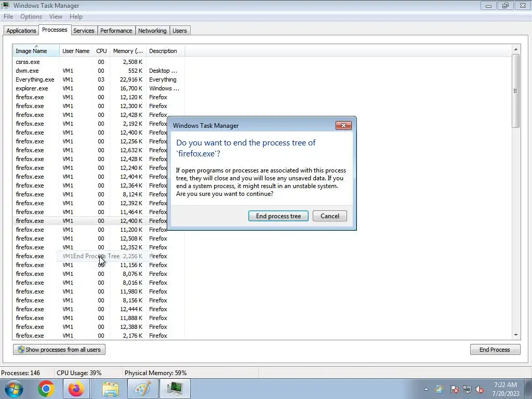Click the clock showing 7:22 AM

506,385
